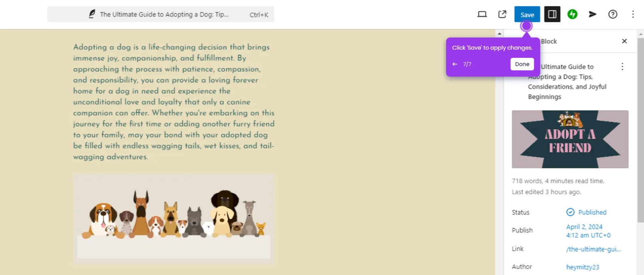Image resolution: width=644 pixels, height=275 pixels.
Task: Close the settings sidebar with X
Action: click(624, 41)
